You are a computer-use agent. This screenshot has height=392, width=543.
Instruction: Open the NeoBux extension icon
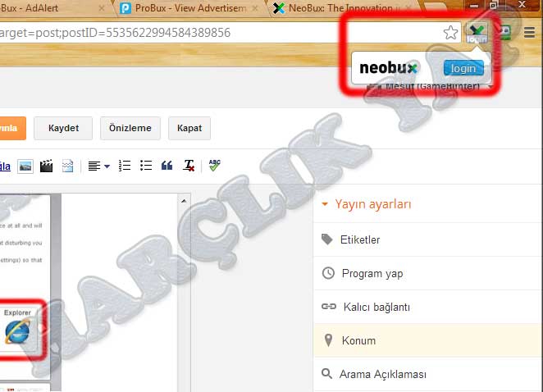click(x=477, y=33)
